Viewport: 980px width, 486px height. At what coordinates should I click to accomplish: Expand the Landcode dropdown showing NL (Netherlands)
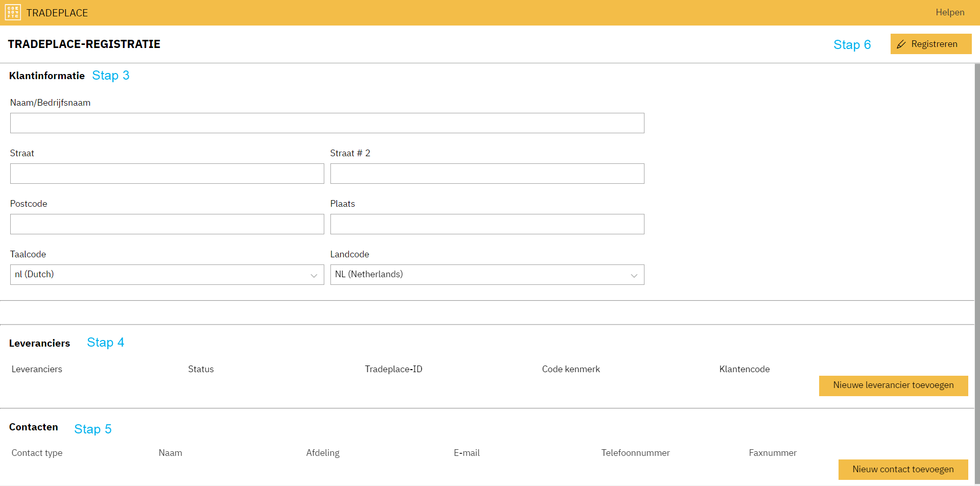tap(487, 275)
